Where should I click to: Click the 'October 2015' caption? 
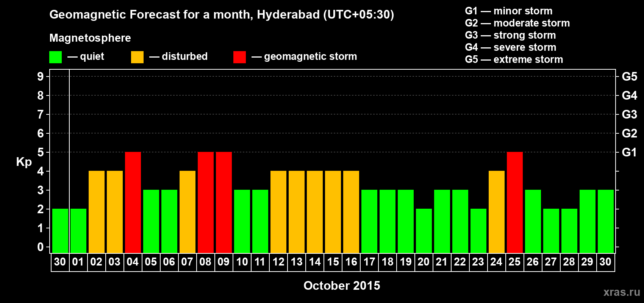coord(342,286)
